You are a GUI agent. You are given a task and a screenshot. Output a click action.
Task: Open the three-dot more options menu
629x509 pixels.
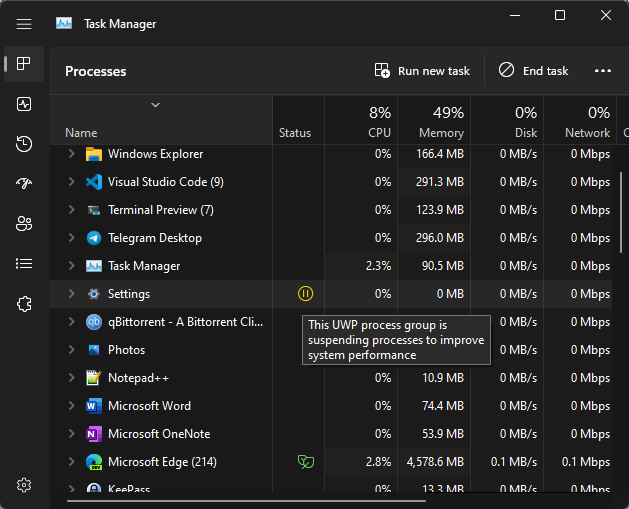[603, 71]
